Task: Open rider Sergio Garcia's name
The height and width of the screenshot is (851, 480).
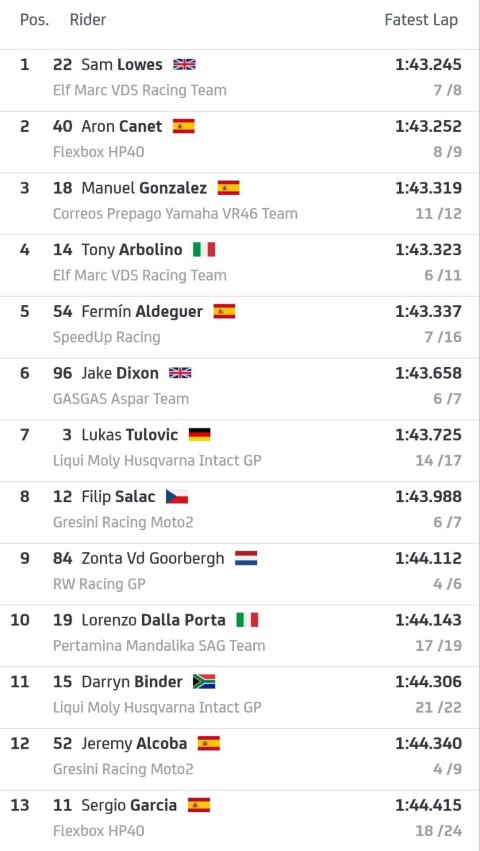Action: point(129,805)
